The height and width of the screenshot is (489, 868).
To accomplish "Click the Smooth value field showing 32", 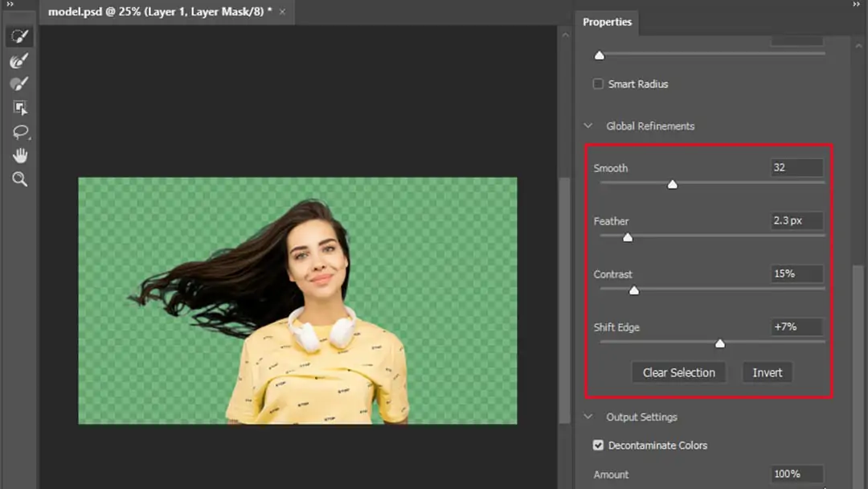I will coord(796,167).
